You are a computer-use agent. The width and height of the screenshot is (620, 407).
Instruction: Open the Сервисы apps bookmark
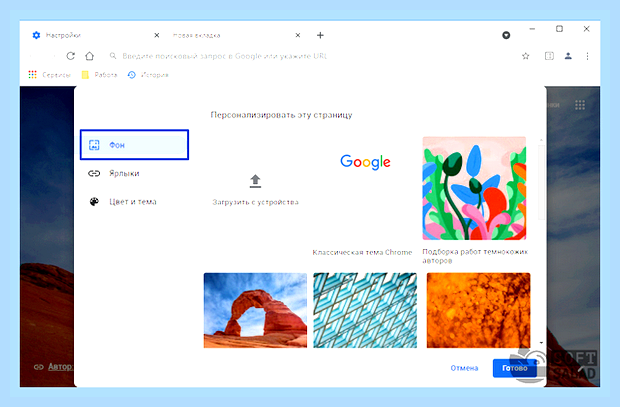[49, 75]
